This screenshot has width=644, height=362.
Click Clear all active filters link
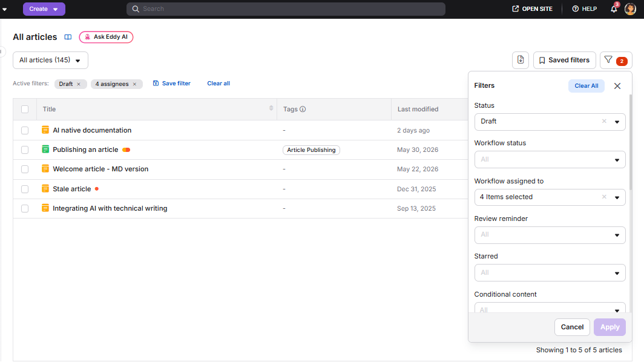(x=218, y=84)
